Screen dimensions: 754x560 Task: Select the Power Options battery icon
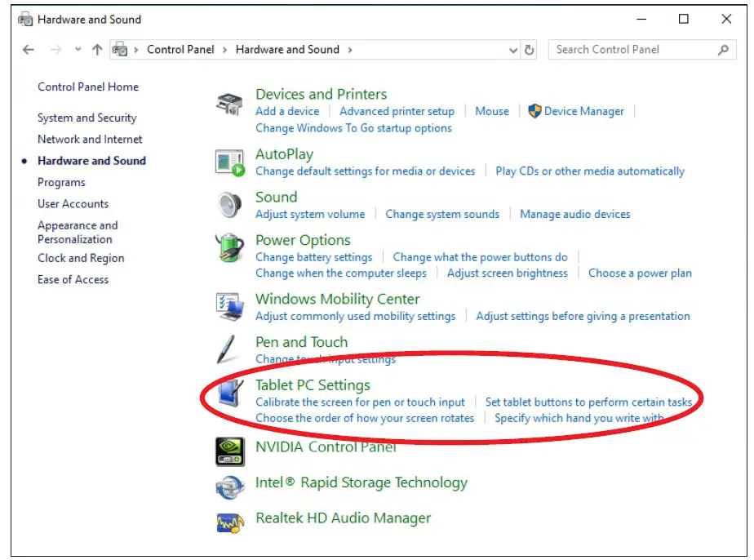point(229,248)
